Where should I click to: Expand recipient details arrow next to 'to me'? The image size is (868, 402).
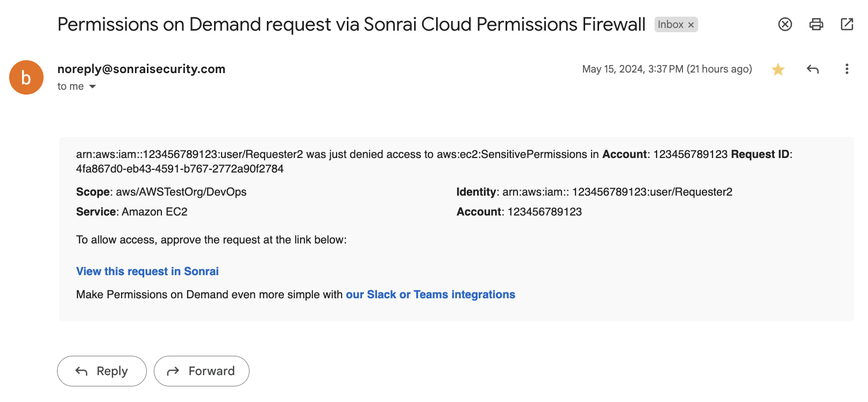coord(93,87)
